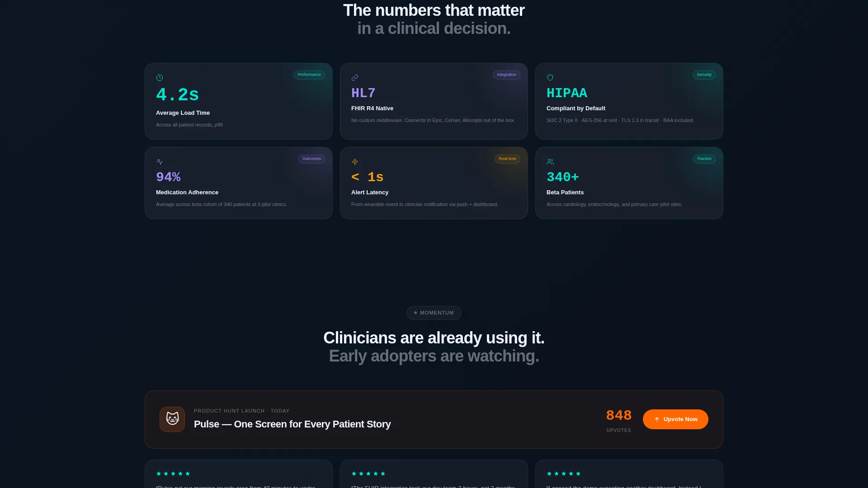Image resolution: width=868 pixels, height=488 pixels.
Task: Click the users icon above 340+
Action: point(550,162)
